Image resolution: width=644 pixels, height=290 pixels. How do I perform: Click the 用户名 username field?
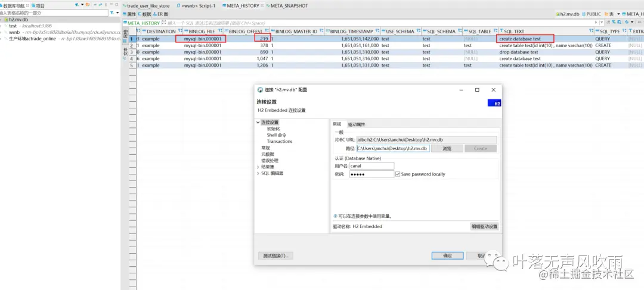pos(371,166)
